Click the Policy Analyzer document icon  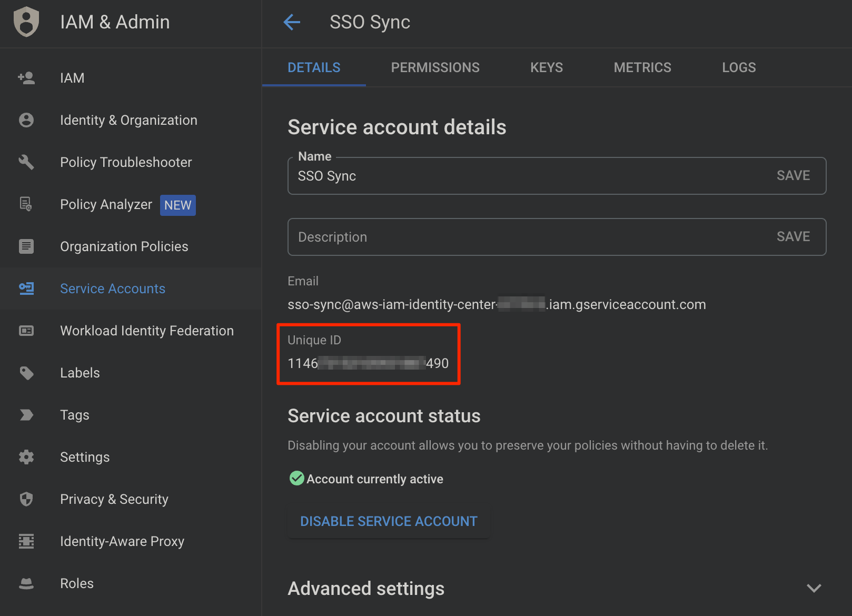coord(26,204)
